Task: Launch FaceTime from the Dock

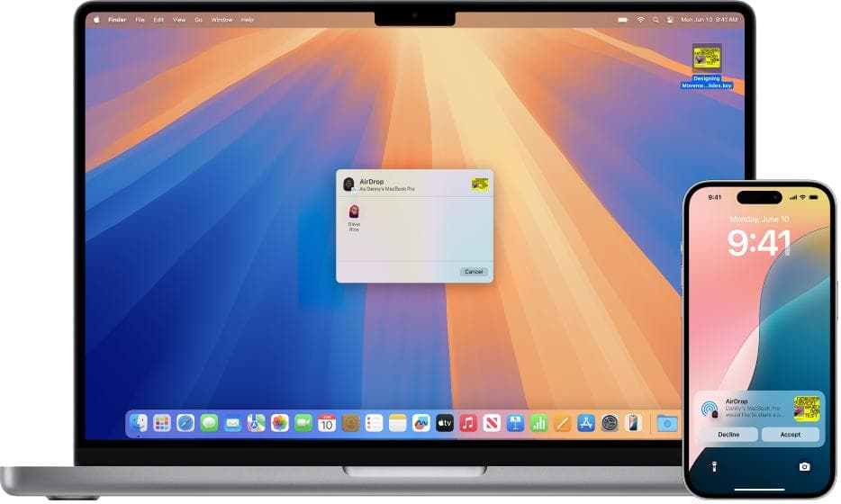Action: pos(303,423)
